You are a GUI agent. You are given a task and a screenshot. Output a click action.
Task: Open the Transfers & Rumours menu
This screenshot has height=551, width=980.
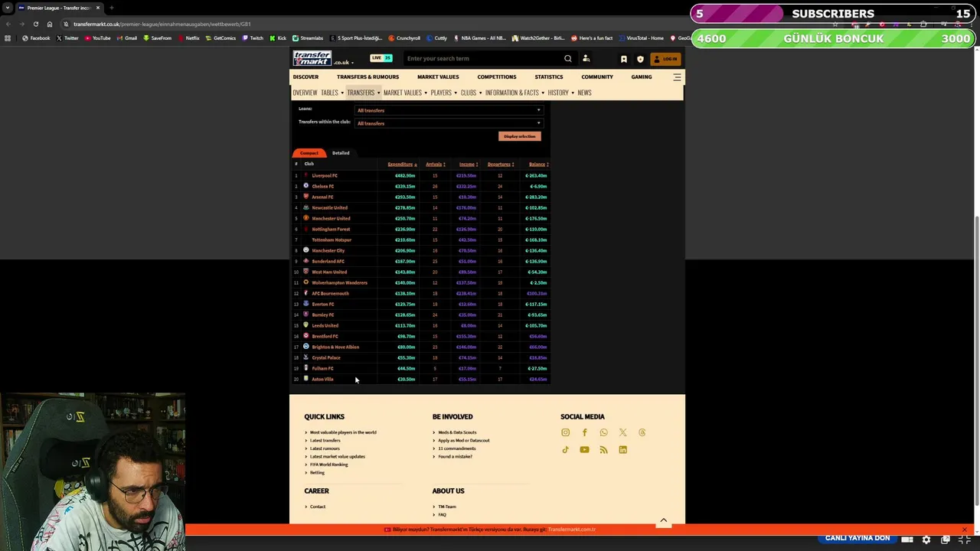click(367, 77)
